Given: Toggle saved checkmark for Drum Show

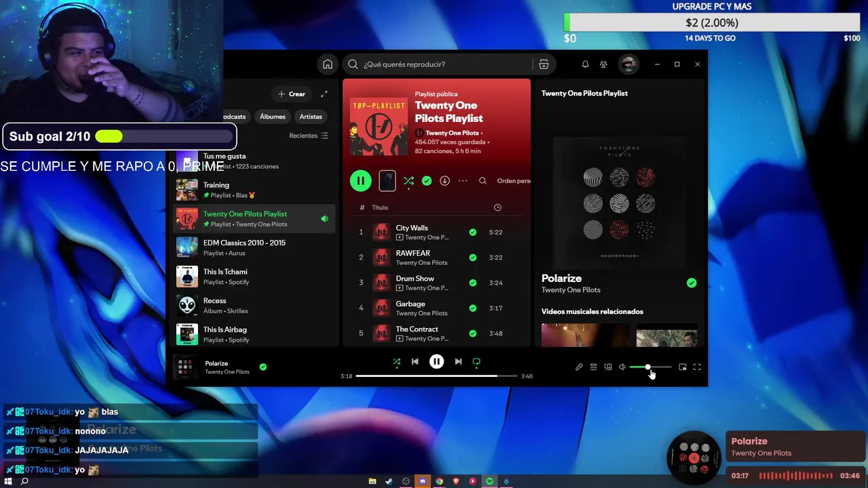Looking at the screenshot, I should [473, 283].
